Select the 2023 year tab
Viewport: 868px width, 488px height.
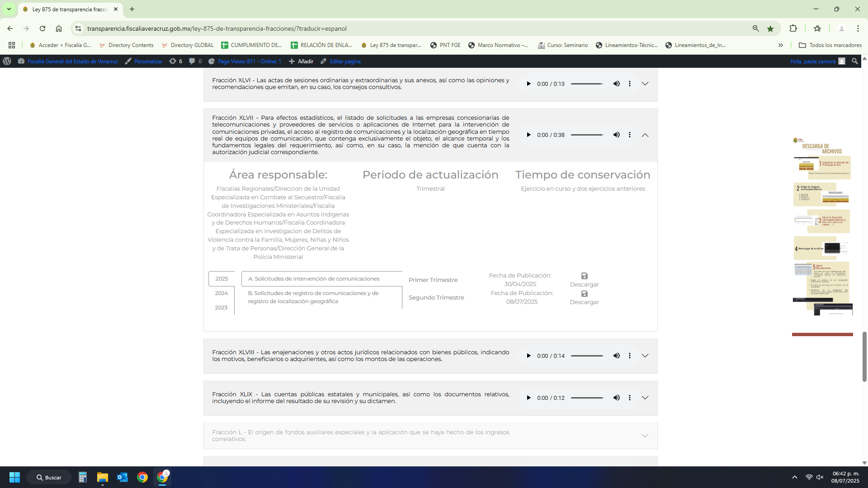[221, 308]
